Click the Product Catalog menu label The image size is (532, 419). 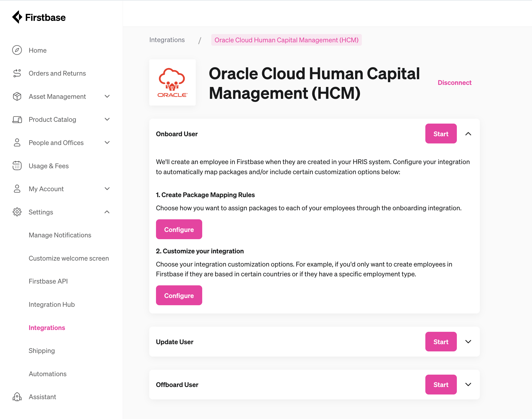pos(52,119)
